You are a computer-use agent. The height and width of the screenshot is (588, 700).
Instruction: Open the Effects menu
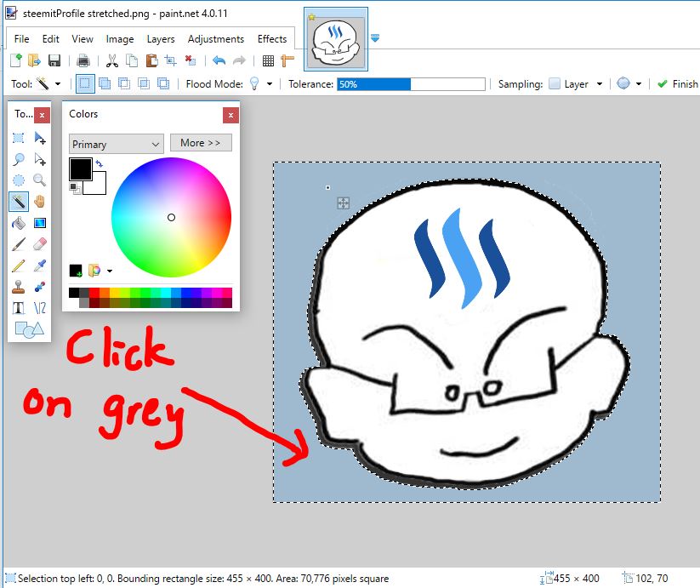pyautogui.click(x=272, y=39)
